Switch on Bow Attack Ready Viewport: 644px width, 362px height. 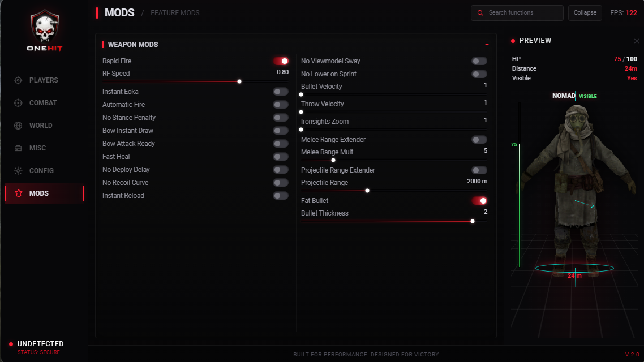click(281, 144)
